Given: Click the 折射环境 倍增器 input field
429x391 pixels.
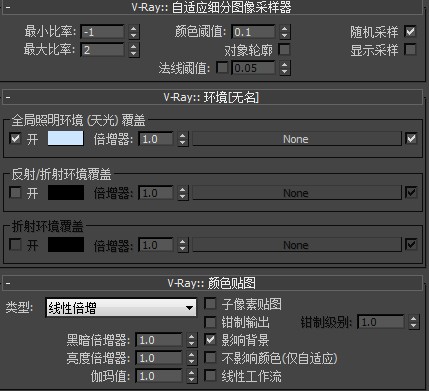Looking at the screenshot, I should point(156,245).
